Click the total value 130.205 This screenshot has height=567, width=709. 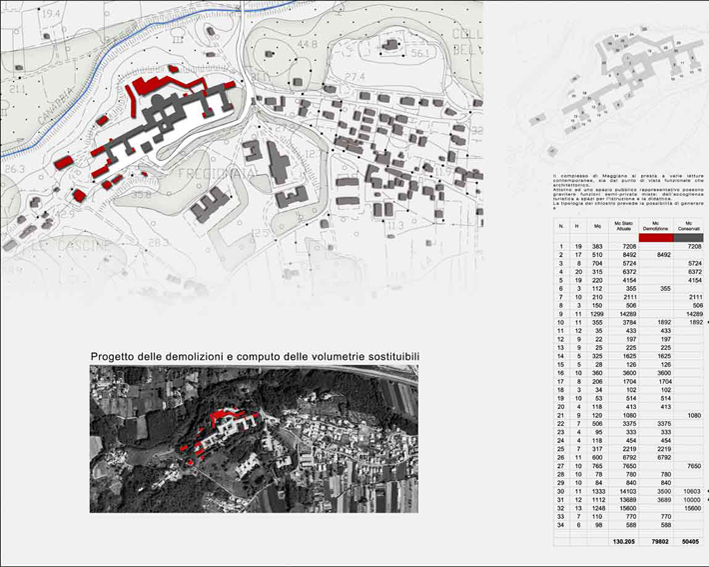pyautogui.click(x=624, y=542)
